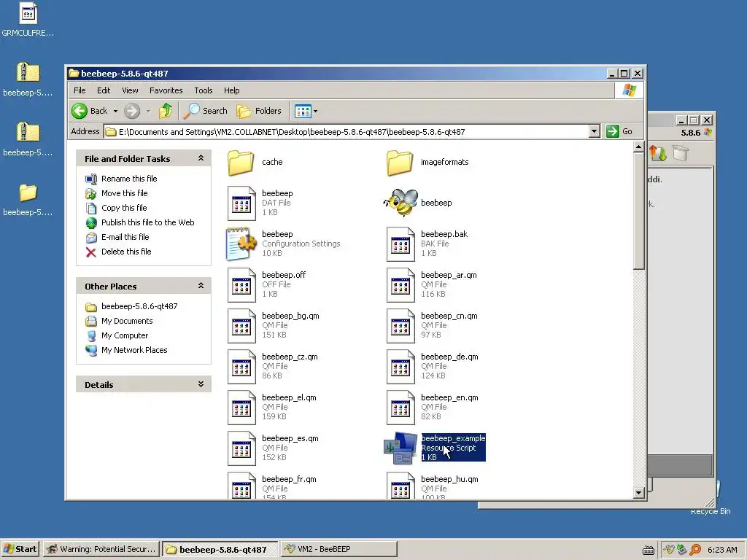
Task: Select the beebeep_cz.qm file icon
Action: [x=241, y=367]
